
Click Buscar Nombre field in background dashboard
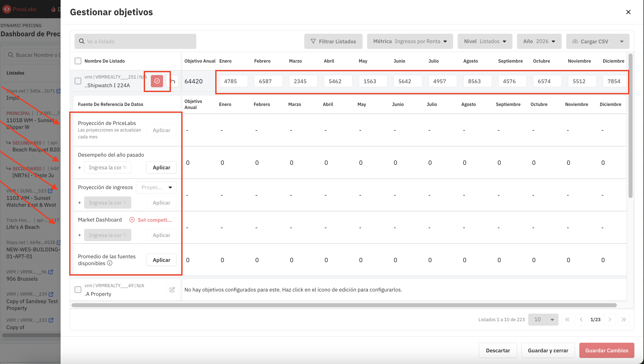point(32,55)
